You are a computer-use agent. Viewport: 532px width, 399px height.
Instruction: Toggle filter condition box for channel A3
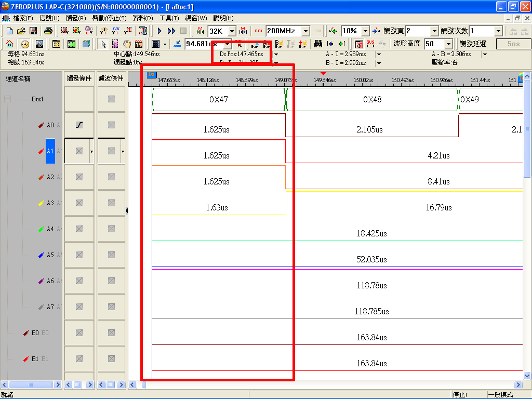[x=111, y=203]
